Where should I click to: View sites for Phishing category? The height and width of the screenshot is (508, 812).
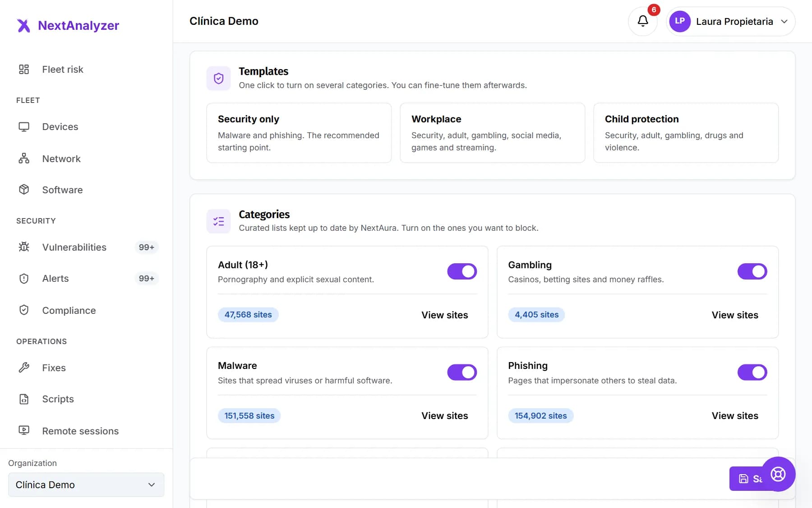[x=735, y=416]
